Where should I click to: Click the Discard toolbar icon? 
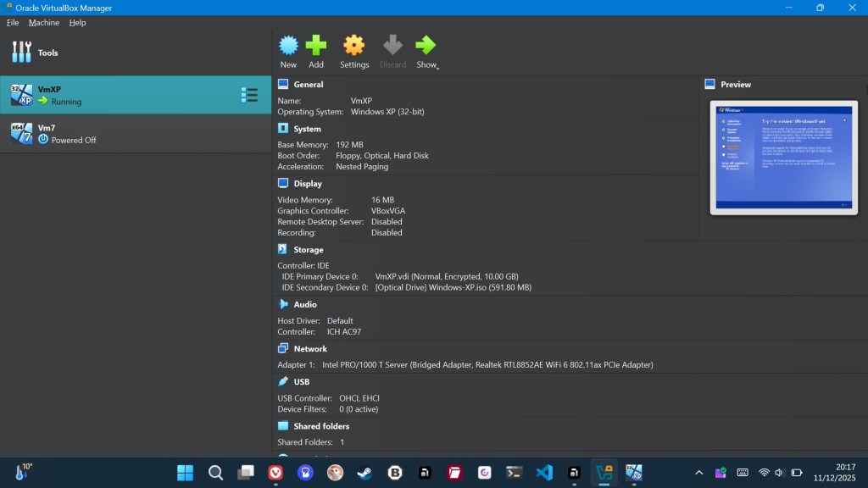pyautogui.click(x=392, y=46)
